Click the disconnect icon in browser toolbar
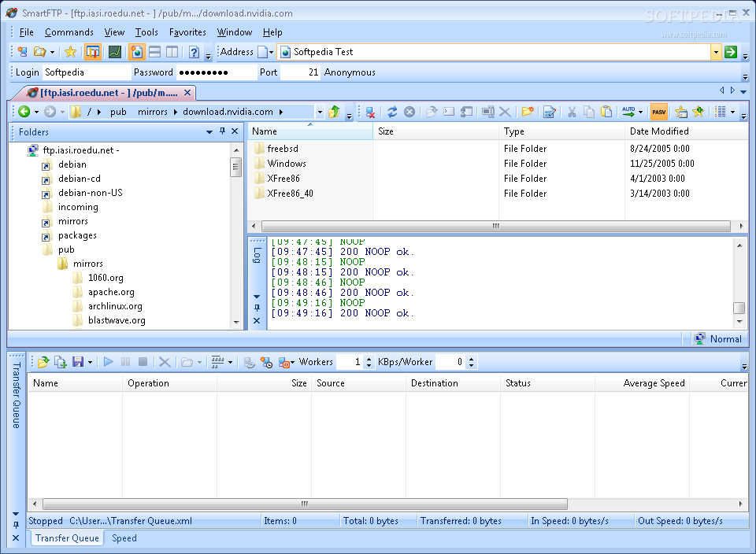756x554 pixels. point(370,113)
